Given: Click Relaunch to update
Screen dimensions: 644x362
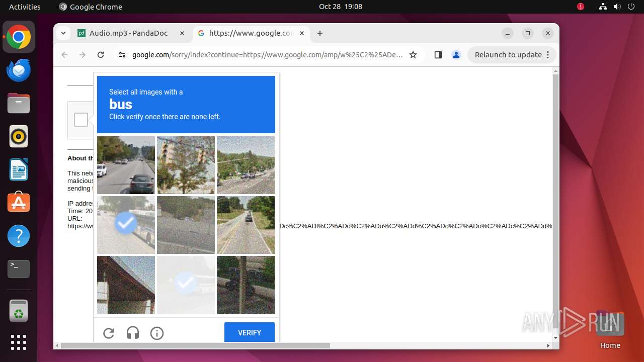Looking at the screenshot, I should pyautogui.click(x=508, y=55).
